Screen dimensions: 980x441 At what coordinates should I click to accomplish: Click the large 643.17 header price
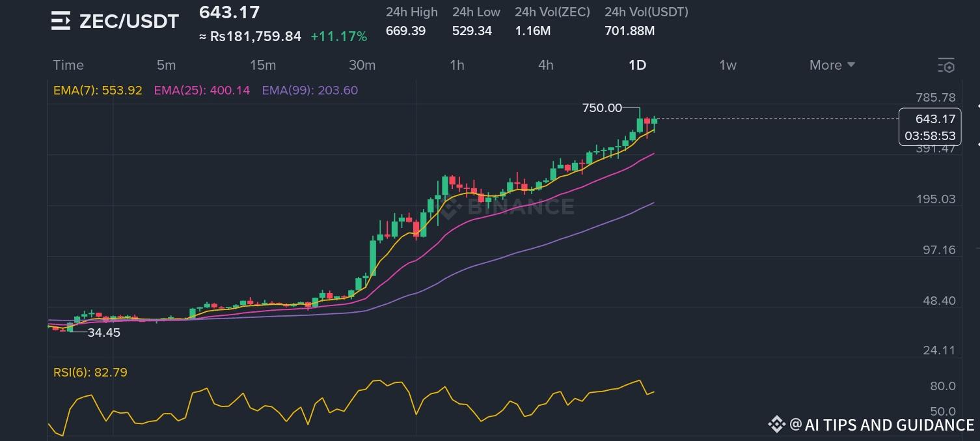[229, 12]
